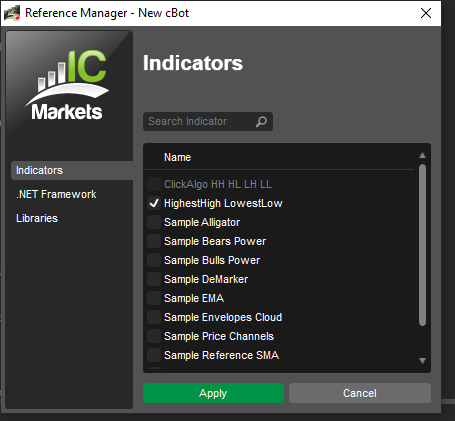Click the search magnifier icon
455x421 pixels.
[x=261, y=122]
